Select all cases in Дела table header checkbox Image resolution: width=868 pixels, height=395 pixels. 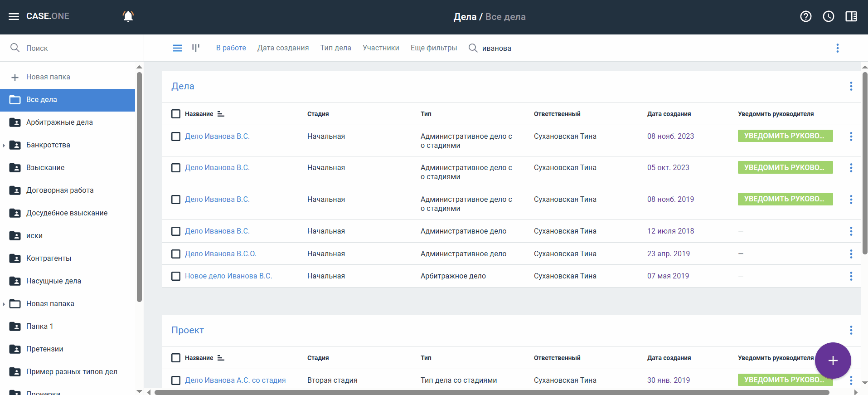pyautogui.click(x=176, y=114)
